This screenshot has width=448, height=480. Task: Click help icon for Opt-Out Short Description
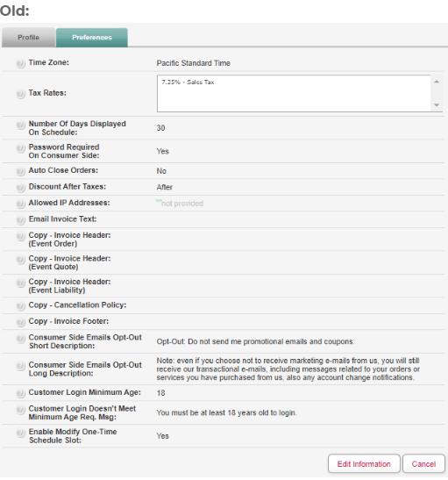point(20,338)
